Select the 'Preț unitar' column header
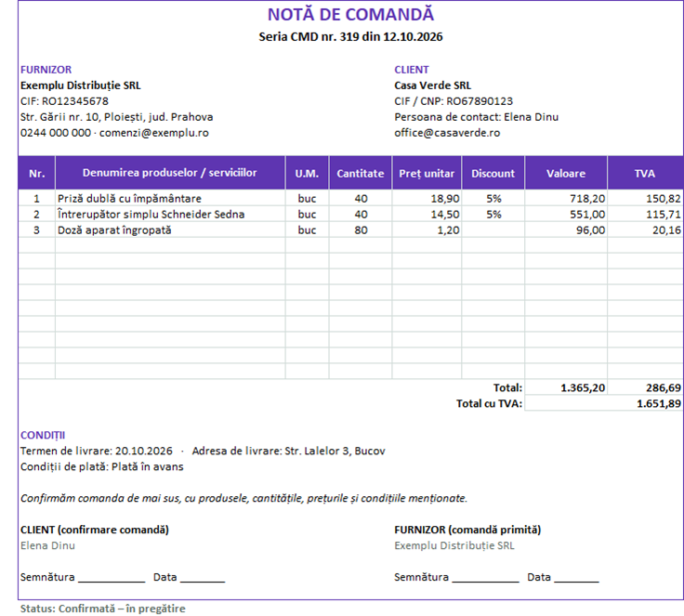Image resolution: width=684 pixels, height=616 pixels. (427, 173)
